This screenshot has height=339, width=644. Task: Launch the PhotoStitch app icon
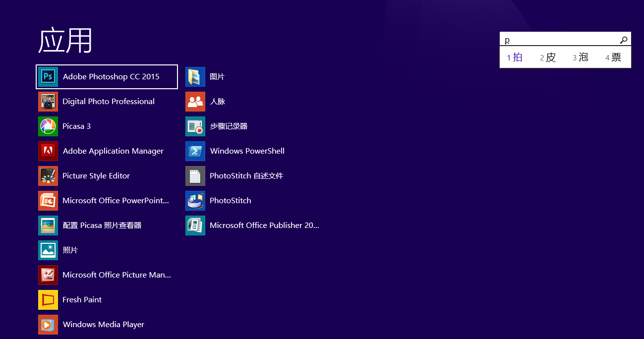tap(195, 201)
